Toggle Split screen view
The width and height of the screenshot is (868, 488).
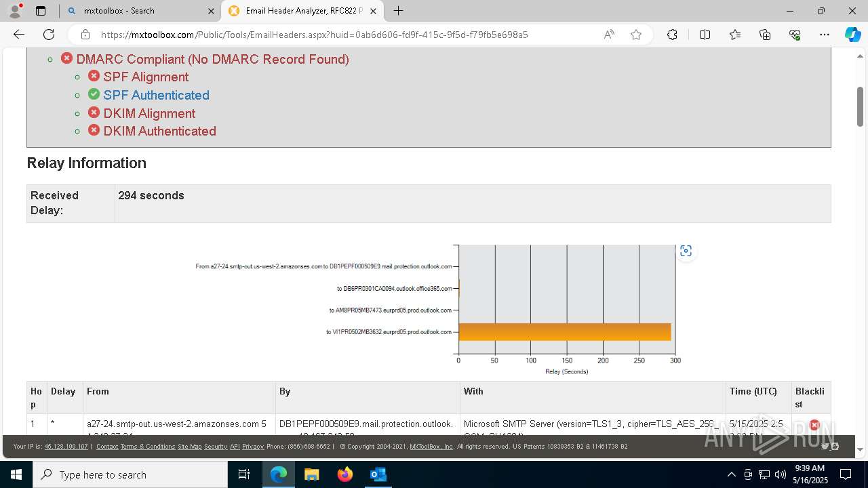coord(705,35)
